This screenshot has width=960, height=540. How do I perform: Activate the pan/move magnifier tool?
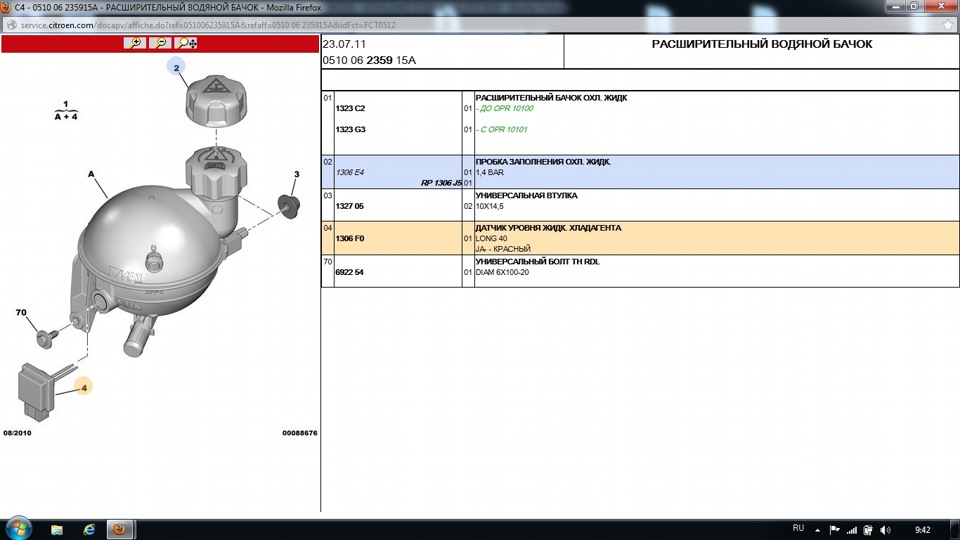[186, 43]
